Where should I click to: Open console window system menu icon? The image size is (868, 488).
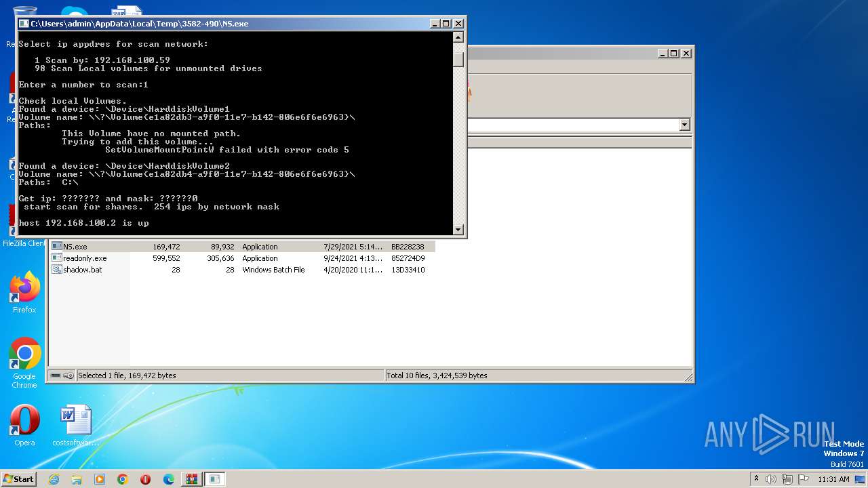click(24, 23)
